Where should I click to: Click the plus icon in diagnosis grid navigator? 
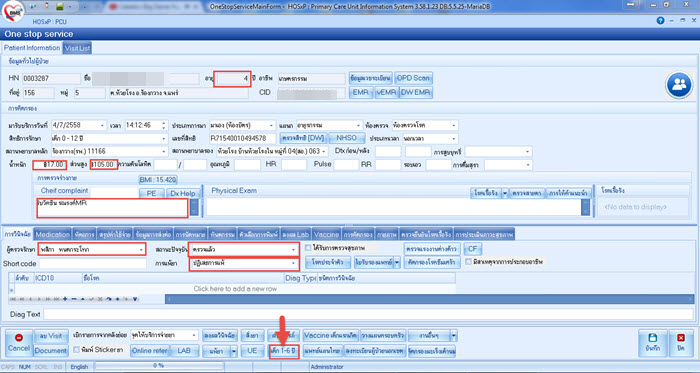pos(65,299)
